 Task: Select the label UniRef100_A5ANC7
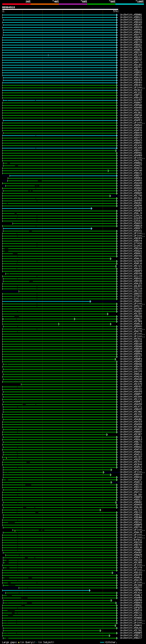point(131,50)
